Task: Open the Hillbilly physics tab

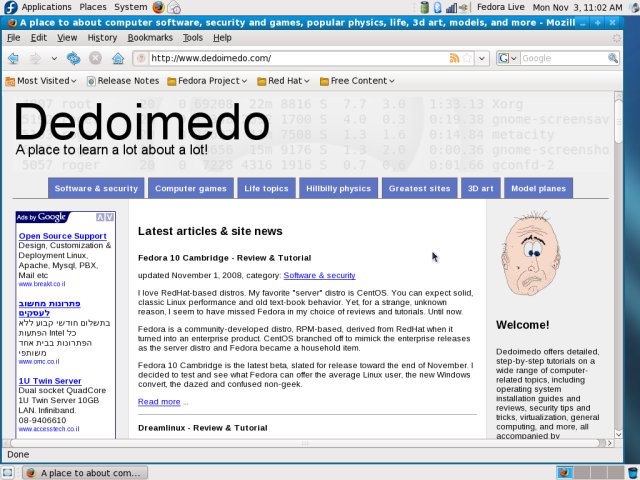Action: pyautogui.click(x=338, y=188)
